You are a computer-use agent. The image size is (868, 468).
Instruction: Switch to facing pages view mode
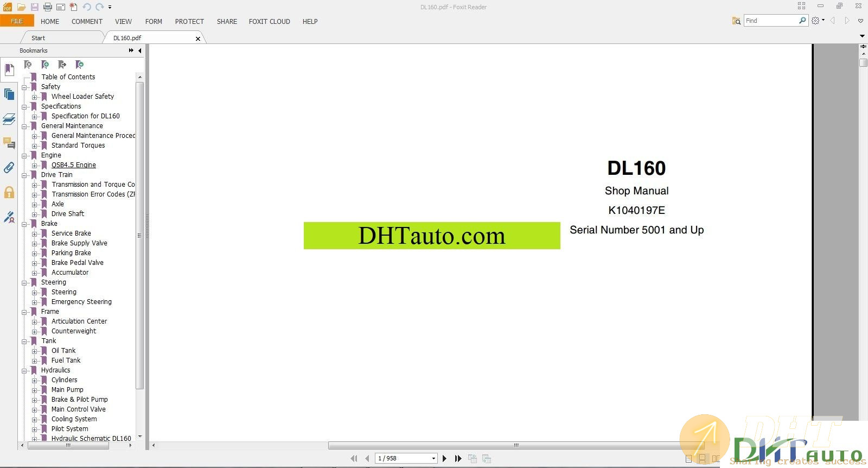coord(716,459)
